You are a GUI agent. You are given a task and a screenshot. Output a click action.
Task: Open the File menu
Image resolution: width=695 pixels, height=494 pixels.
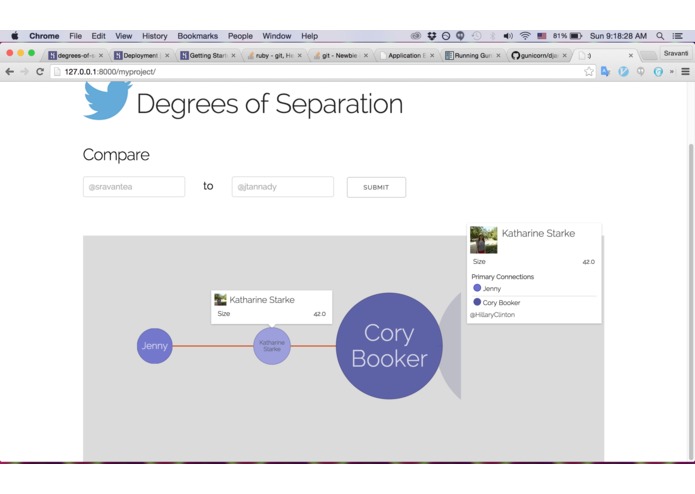click(x=75, y=36)
